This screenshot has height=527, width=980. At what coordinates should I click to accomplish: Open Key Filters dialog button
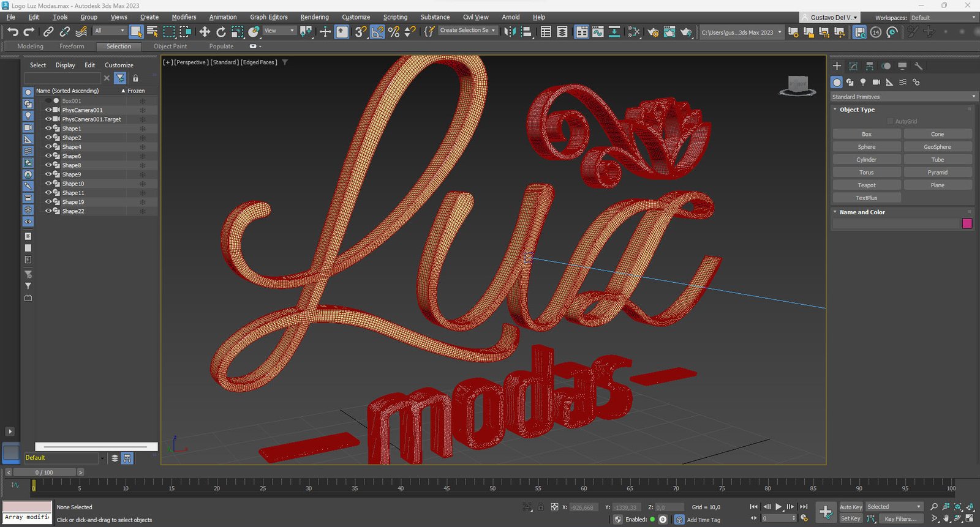tap(900, 518)
